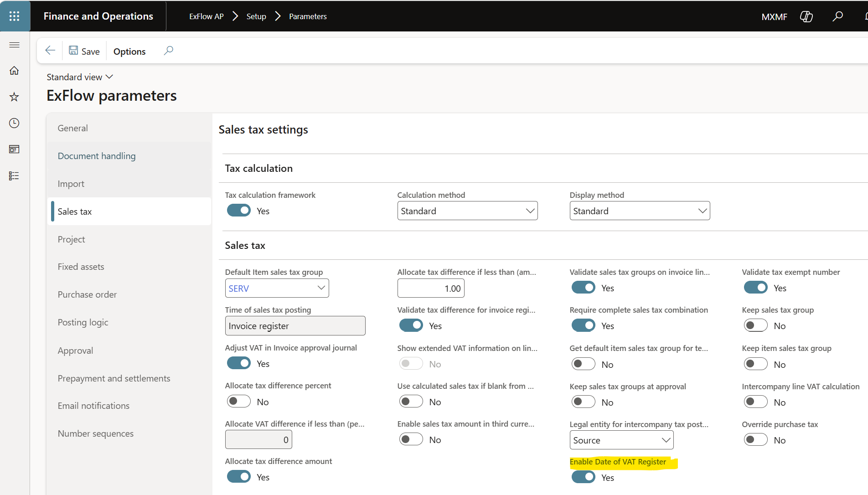
Task: Toggle Validate sales tax groups on invoice lines
Action: (584, 288)
